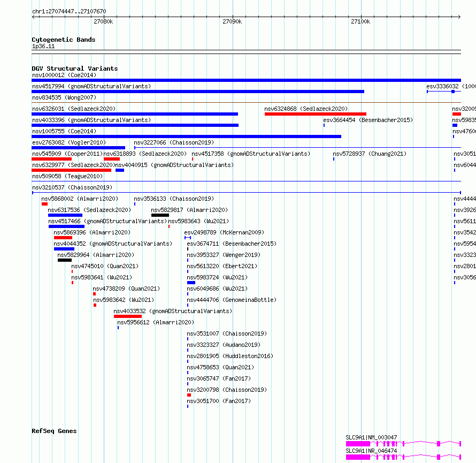Click the nsv1000012 (Coe2014) variant label
476x463 pixels.
click(64, 75)
